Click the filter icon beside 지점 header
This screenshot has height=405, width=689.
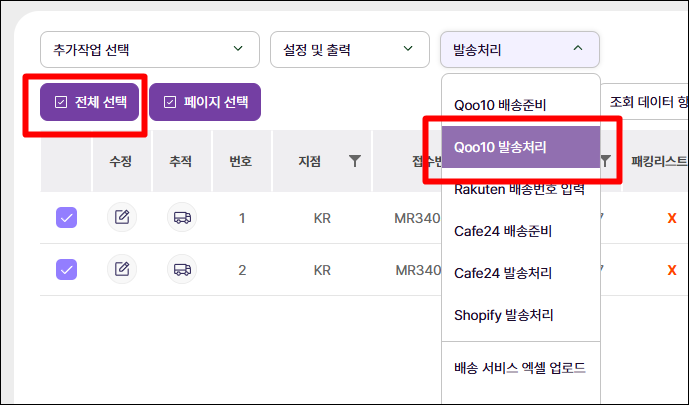[x=355, y=161]
